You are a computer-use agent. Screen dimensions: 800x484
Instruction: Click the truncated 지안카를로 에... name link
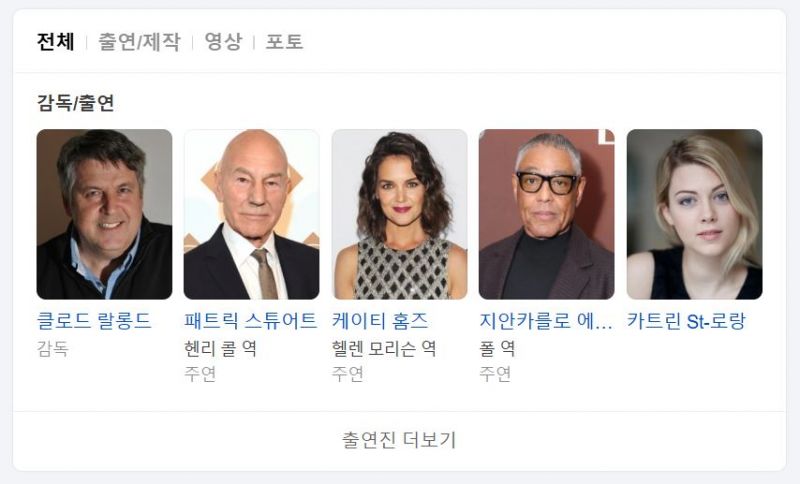[546, 321]
